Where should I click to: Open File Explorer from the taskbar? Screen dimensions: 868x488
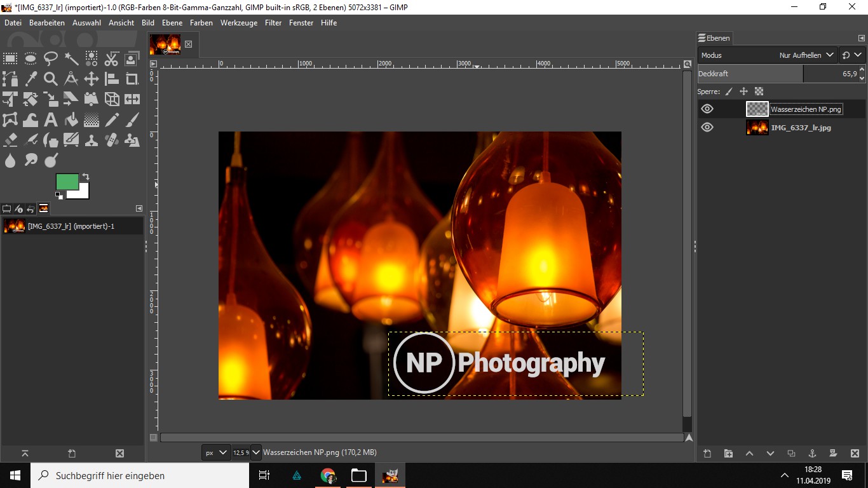click(x=359, y=475)
